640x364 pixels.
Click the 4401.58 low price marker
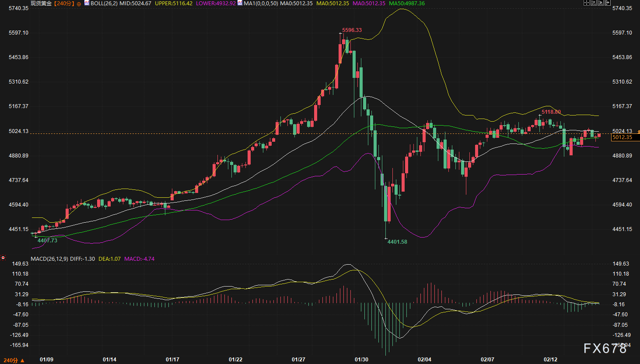click(397, 242)
